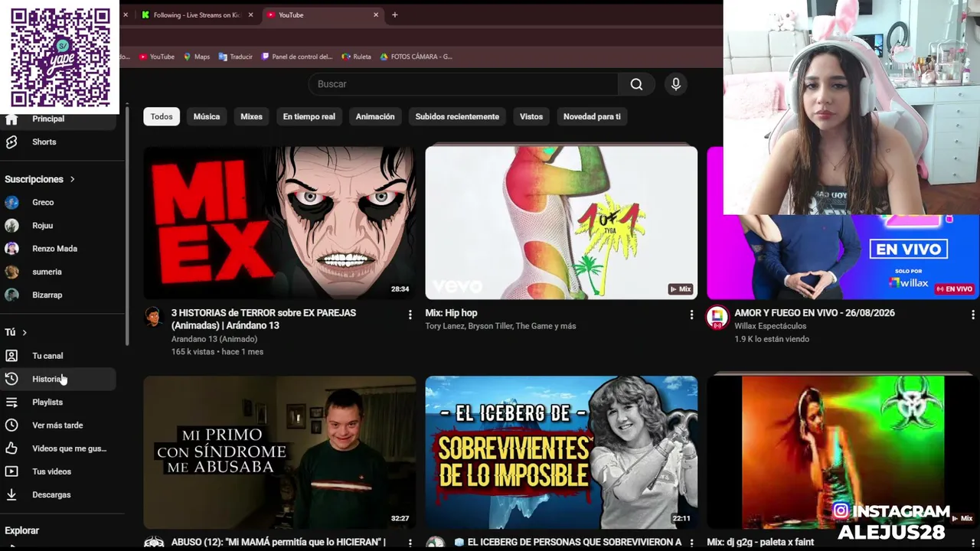Screen dimensions: 980x551
Task: Open the Maps bookmark
Action: 197,57
